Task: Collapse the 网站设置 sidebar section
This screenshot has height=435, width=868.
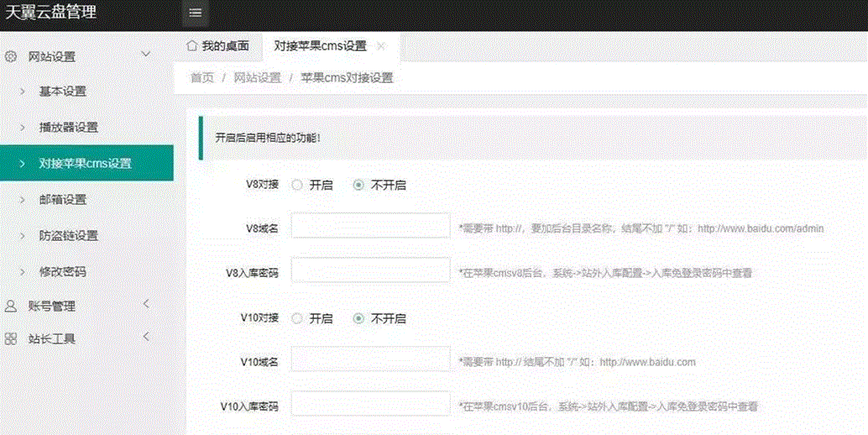Action: coord(145,55)
